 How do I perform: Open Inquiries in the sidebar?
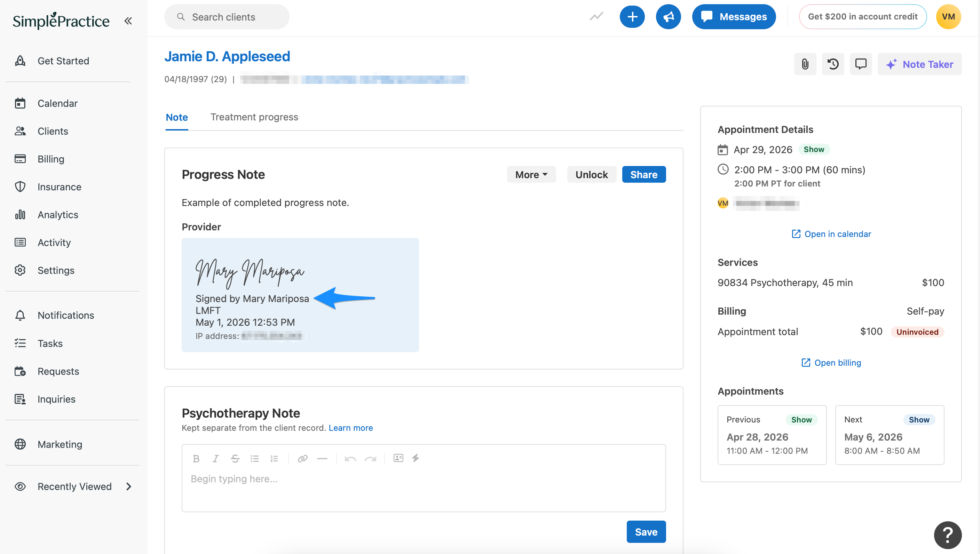(x=45, y=399)
